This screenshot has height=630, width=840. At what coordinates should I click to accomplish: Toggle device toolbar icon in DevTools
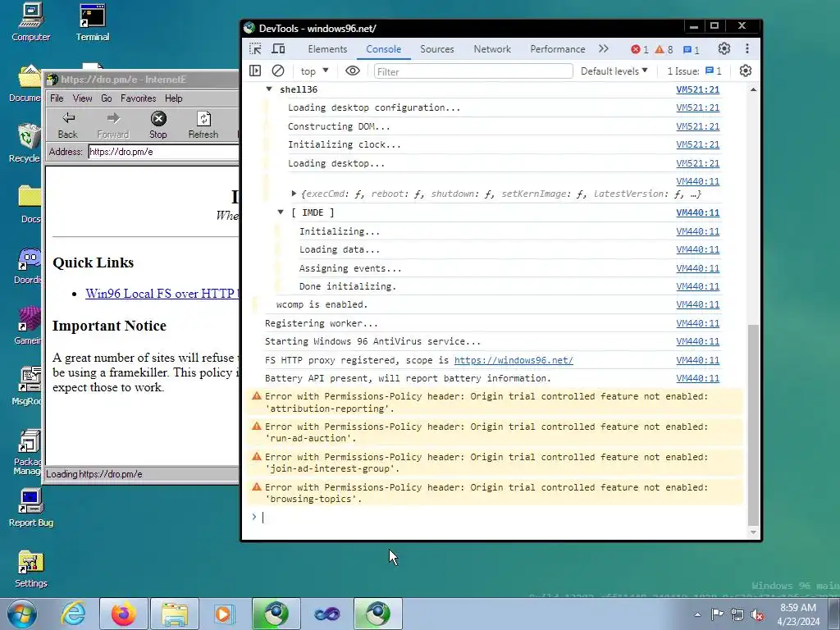coord(278,48)
